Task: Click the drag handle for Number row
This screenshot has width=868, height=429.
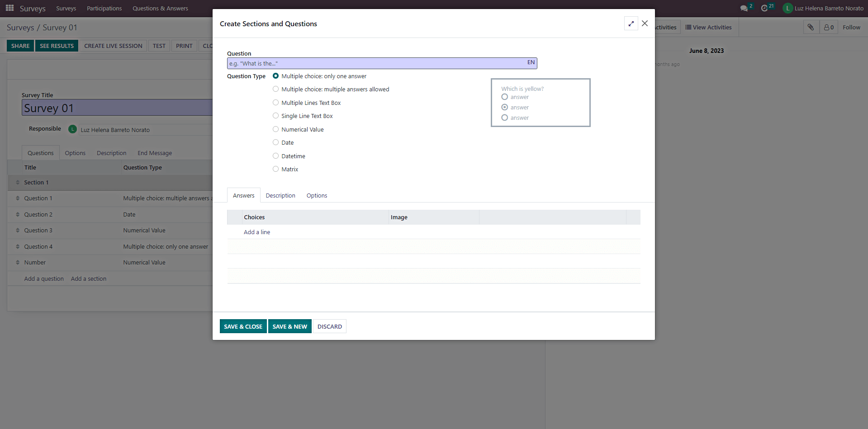Action: pos(18,263)
